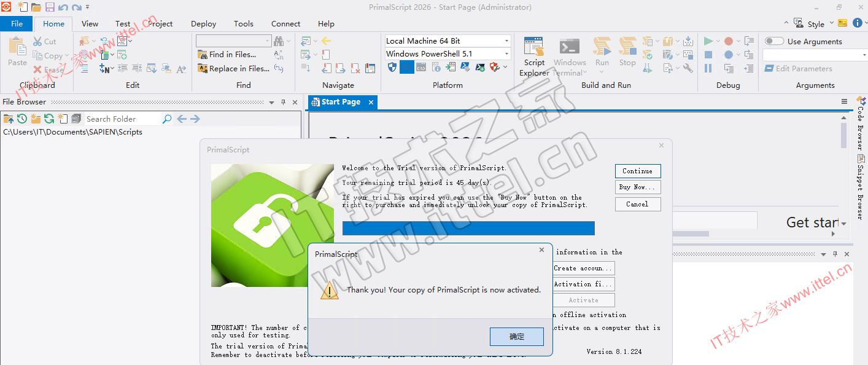Click the Buy Now button
Viewport: 868px width, 365px height.
click(637, 187)
